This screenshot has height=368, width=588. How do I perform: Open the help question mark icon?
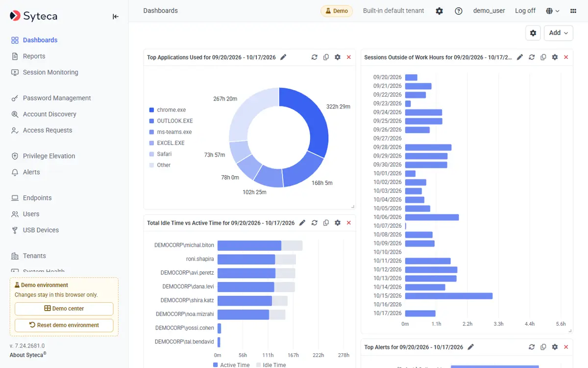click(459, 11)
